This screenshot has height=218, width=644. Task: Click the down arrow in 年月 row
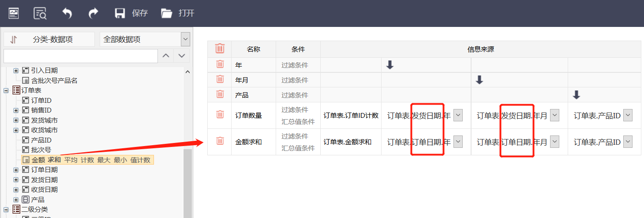point(479,80)
